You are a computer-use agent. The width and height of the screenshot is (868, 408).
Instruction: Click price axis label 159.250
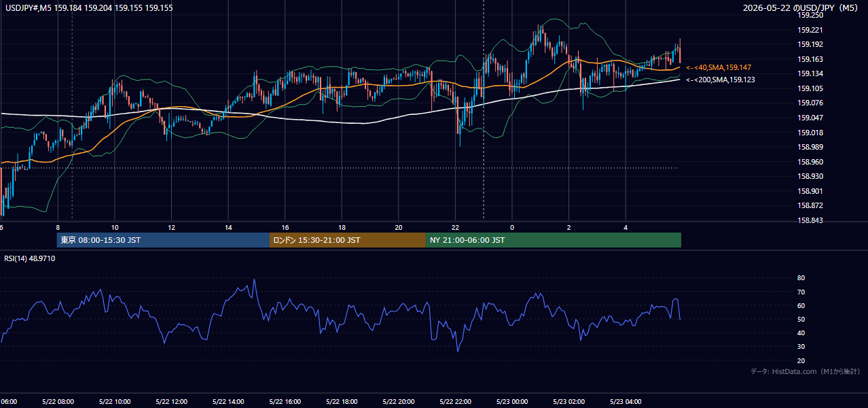click(810, 15)
